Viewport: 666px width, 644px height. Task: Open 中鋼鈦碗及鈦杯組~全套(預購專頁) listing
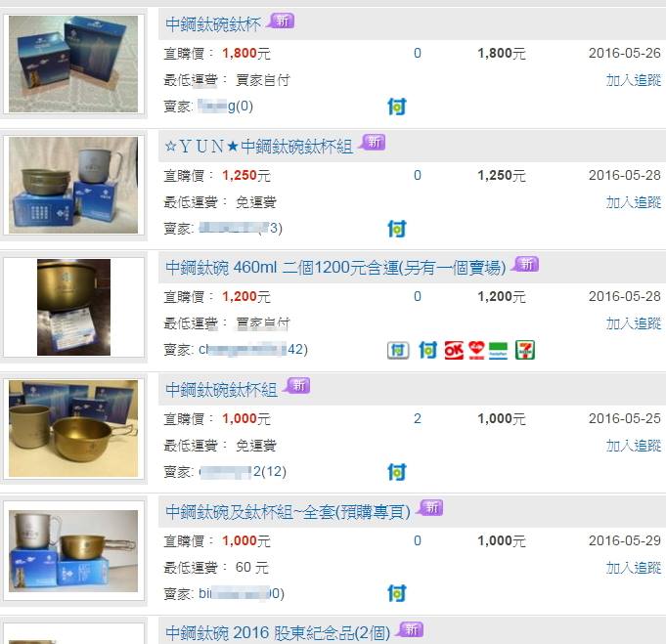(288, 511)
